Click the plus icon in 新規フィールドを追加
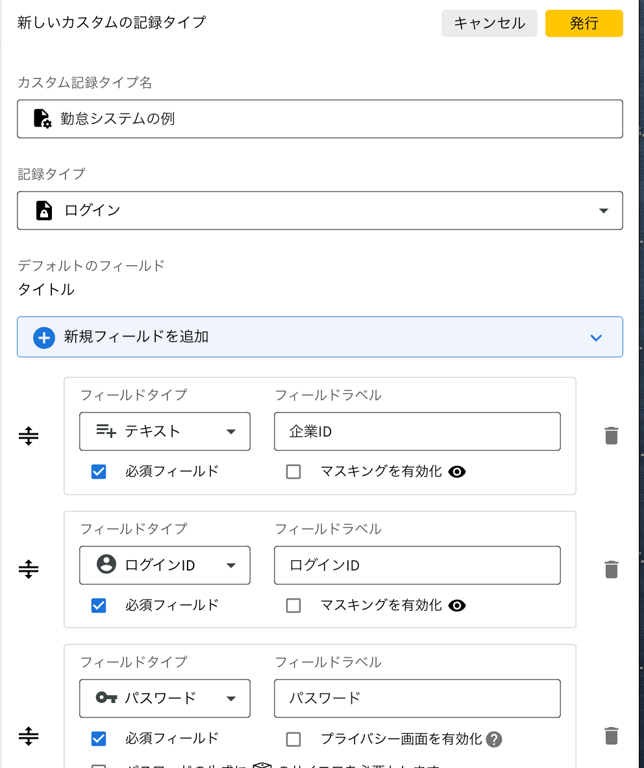Image resolution: width=644 pixels, height=768 pixels. tap(44, 337)
